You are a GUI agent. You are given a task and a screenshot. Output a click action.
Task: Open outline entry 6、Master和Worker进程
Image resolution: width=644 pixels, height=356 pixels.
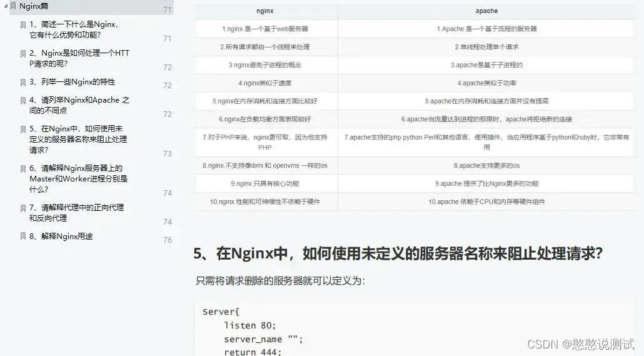pyautogui.click(x=78, y=179)
